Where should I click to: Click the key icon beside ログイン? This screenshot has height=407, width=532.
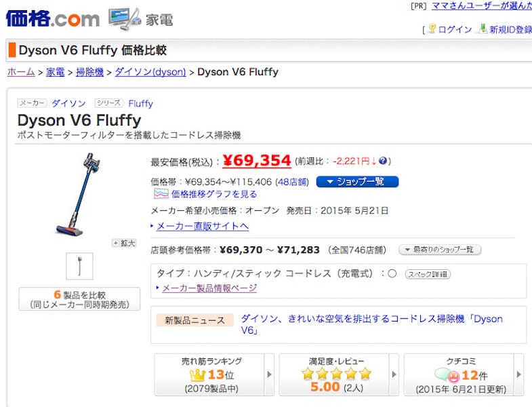pos(432,29)
